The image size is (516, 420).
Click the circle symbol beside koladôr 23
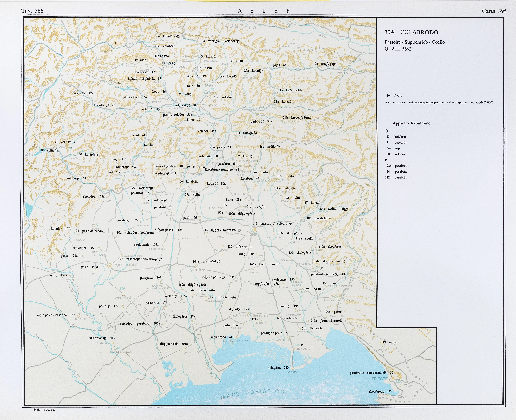pos(107,105)
